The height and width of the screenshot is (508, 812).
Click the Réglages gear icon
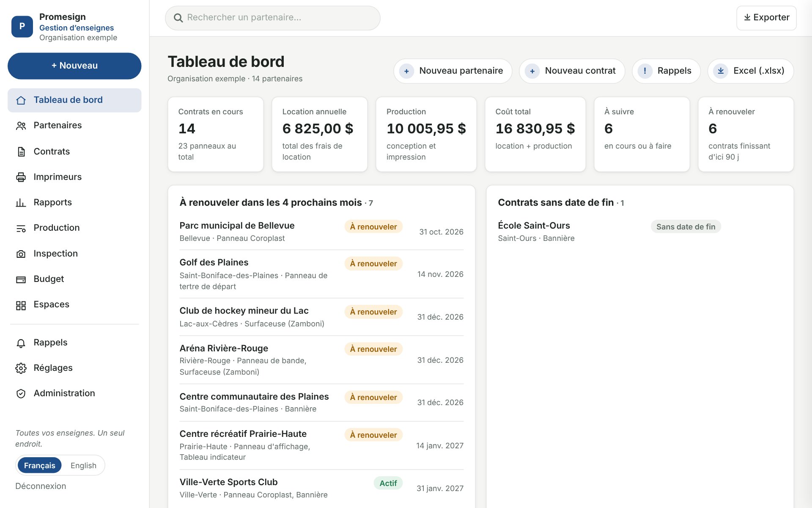point(21,368)
